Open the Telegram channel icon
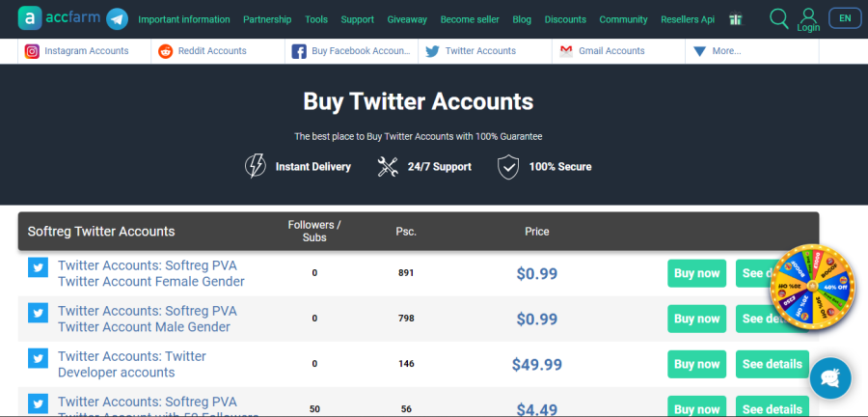The height and width of the screenshot is (417, 868). tap(118, 18)
